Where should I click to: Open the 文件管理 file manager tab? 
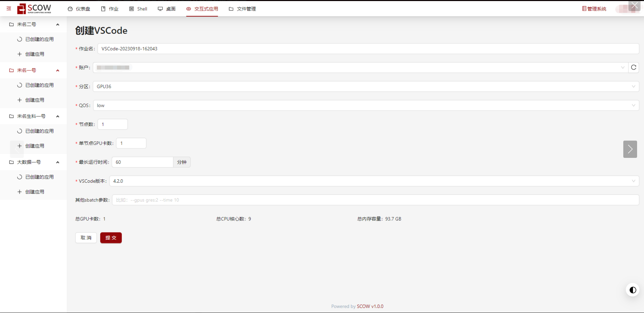point(242,9)
